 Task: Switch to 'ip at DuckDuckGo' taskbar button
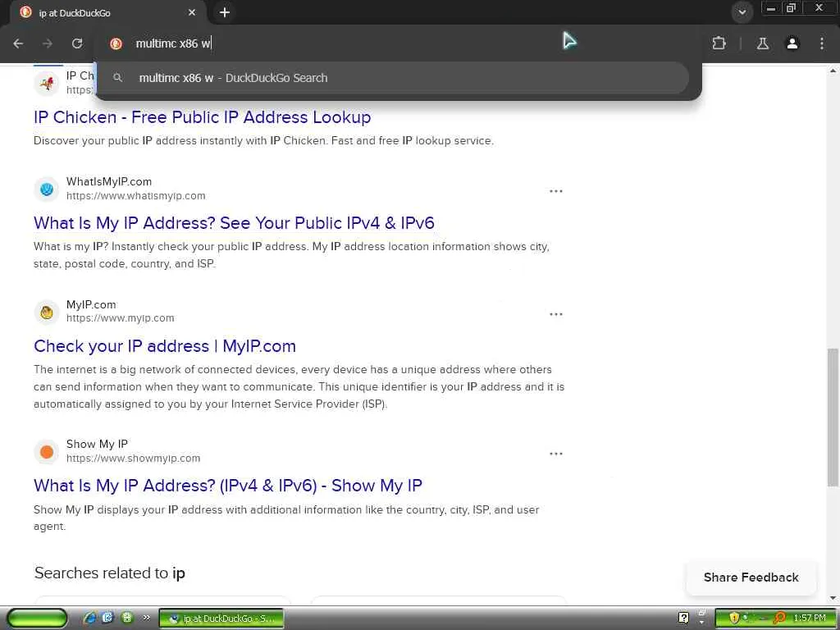(221, 619)
